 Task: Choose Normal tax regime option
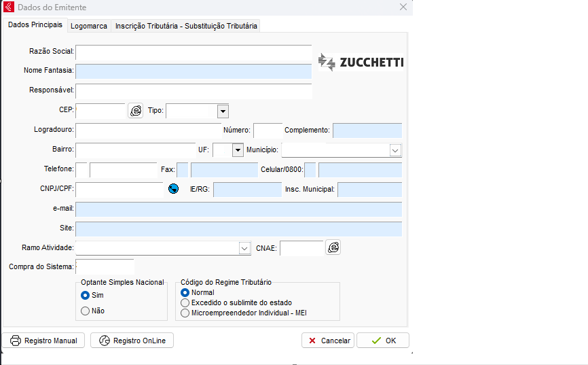click(185, 292)
